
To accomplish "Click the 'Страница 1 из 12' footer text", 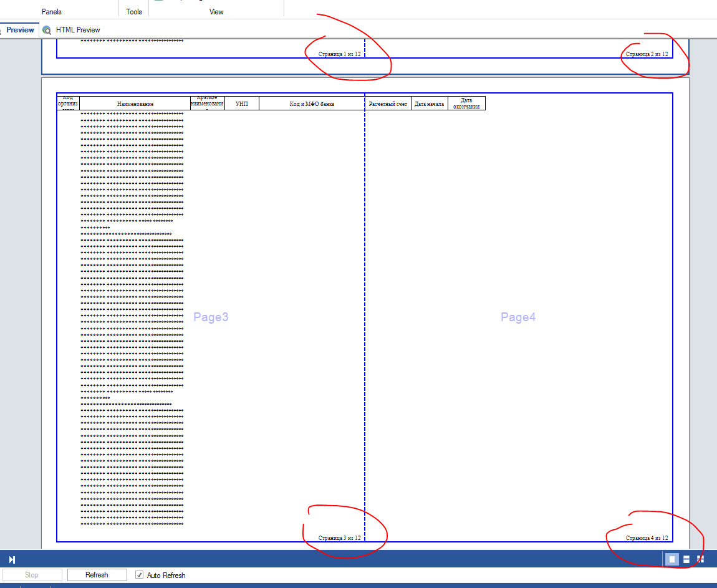I will (339, 54).
